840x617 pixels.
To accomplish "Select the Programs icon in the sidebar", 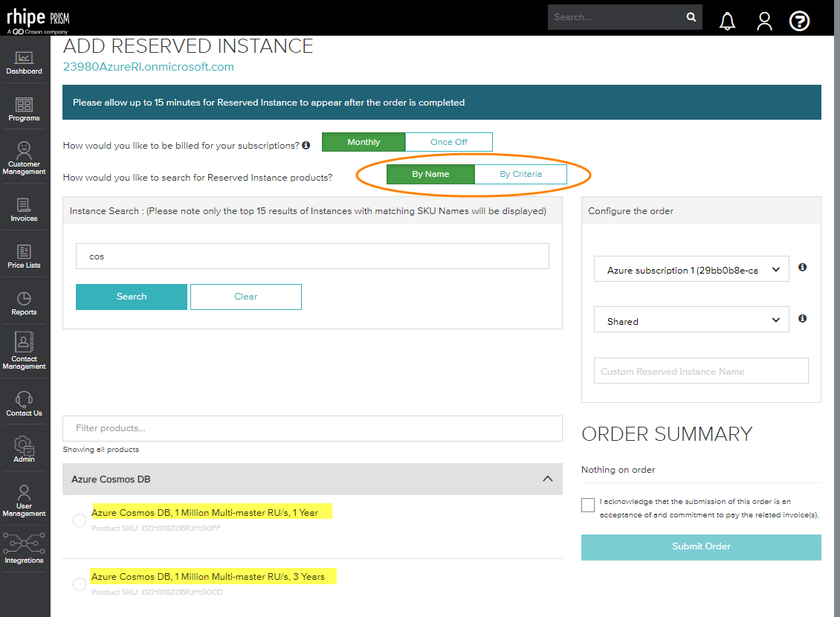I will [x=24, y=106].
